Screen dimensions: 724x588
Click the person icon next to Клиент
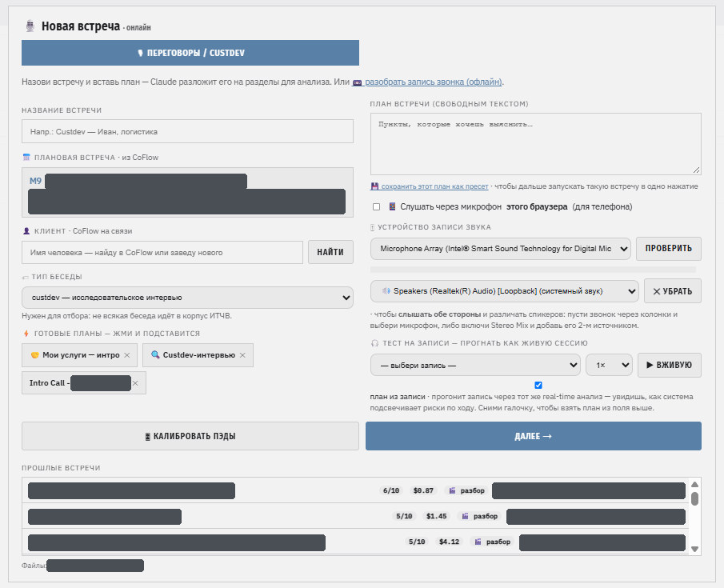click(26, 231)
